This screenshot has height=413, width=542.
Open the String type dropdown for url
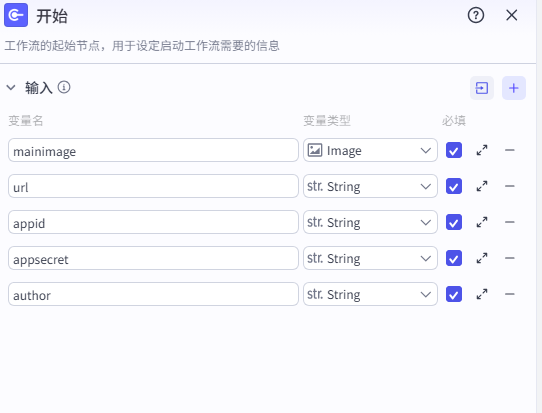click(x=370, y=186)
